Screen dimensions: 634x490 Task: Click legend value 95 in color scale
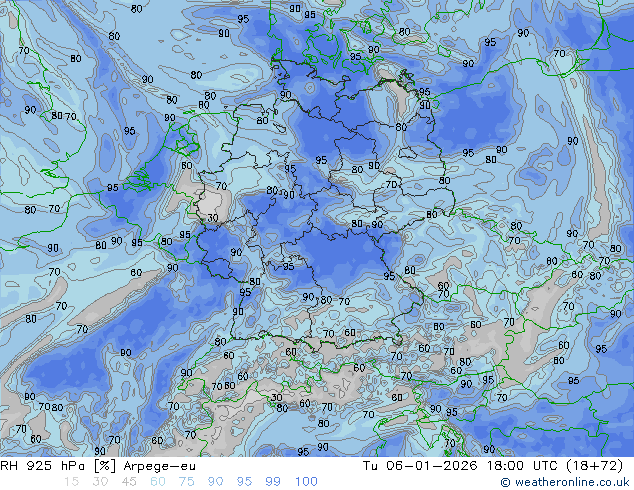point(244,482)
